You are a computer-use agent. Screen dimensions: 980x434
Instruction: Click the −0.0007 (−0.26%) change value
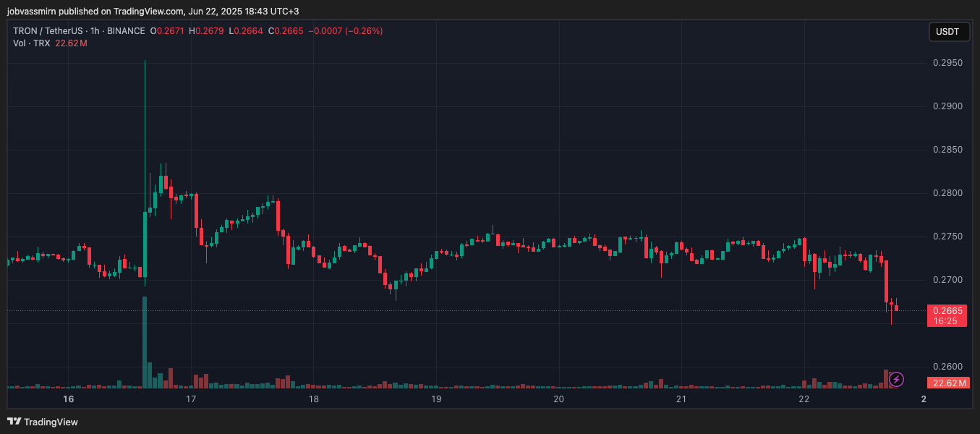pyautogui.click(x=345, y=31)
